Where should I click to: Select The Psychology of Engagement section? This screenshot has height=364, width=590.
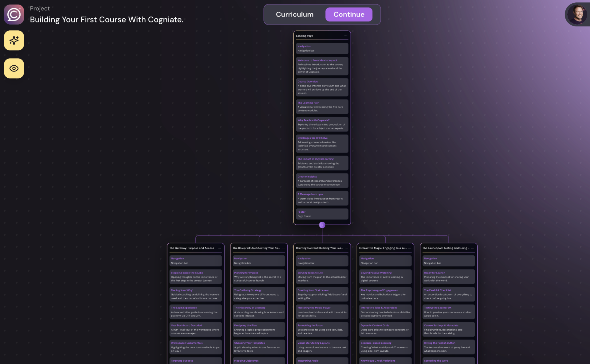tap(385, 294)
